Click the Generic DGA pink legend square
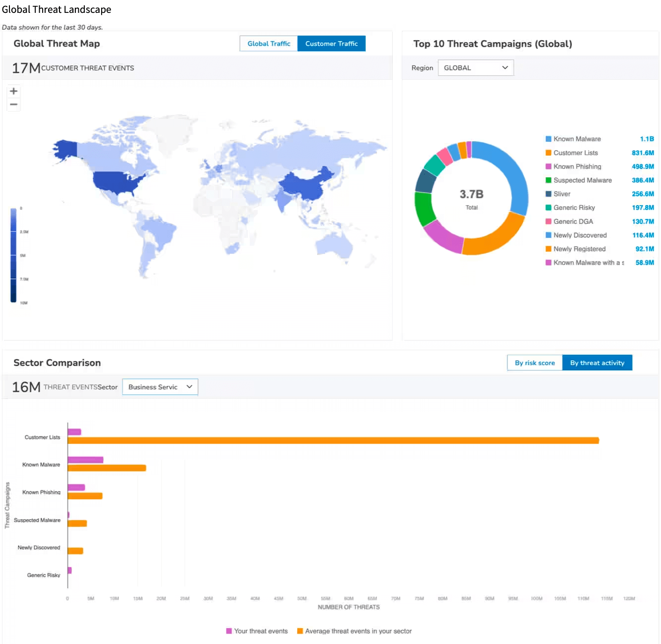The height and width of the screenshot is (644, 661). coord(548,221)
